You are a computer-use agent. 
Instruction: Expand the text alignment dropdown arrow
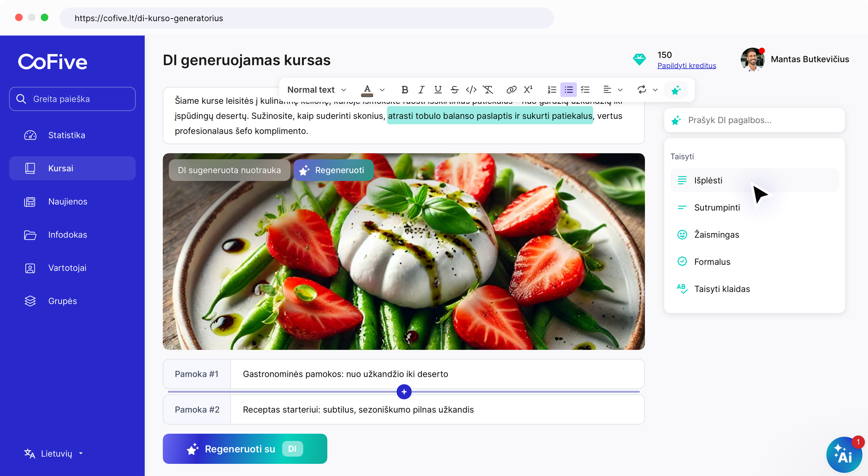[620, 90]
